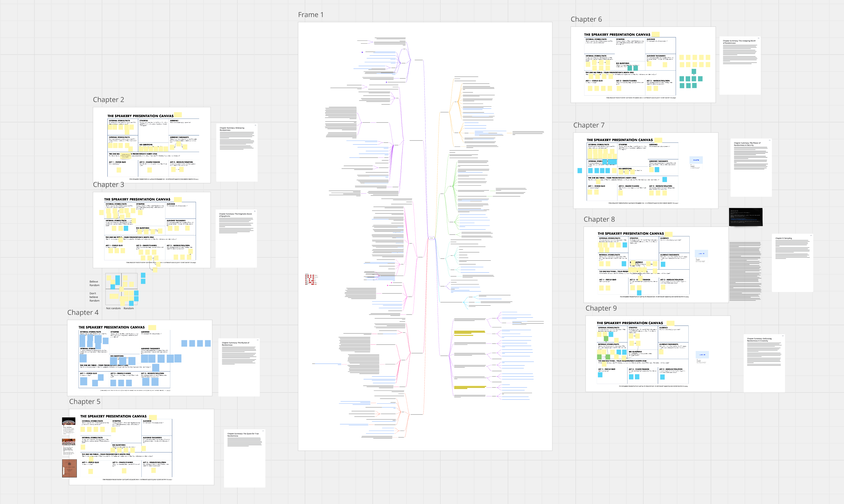The width and height of the screenshot is (844, 504).
Task: Select the top stadium photo beside Chapter 5
Action: [x=69, y=421]
